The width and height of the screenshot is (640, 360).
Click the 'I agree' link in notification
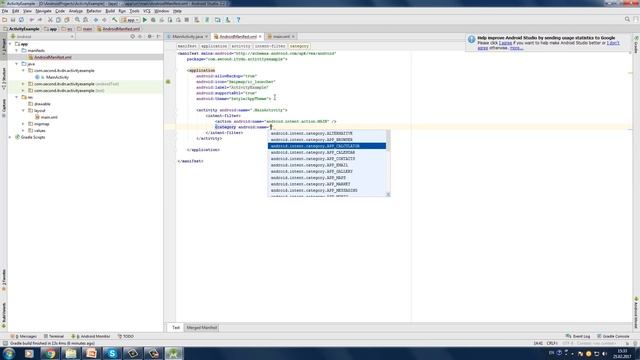(505, 43)
